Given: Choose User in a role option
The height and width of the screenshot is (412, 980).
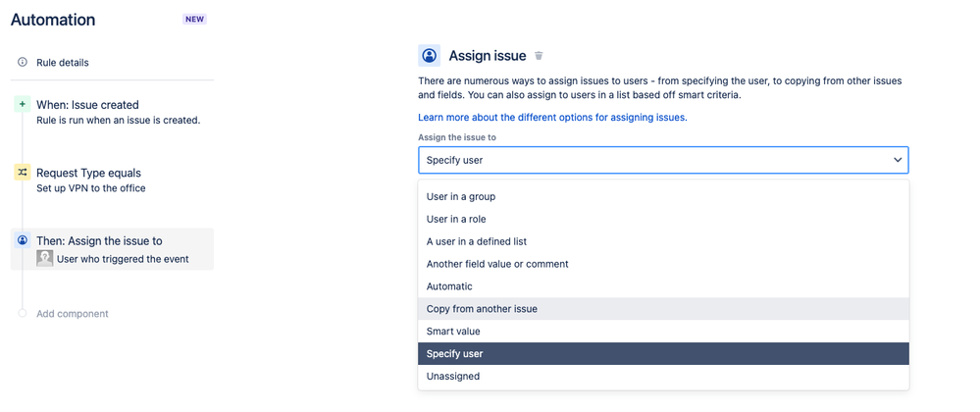Looking at the screenshot, I should click(456, 219).
